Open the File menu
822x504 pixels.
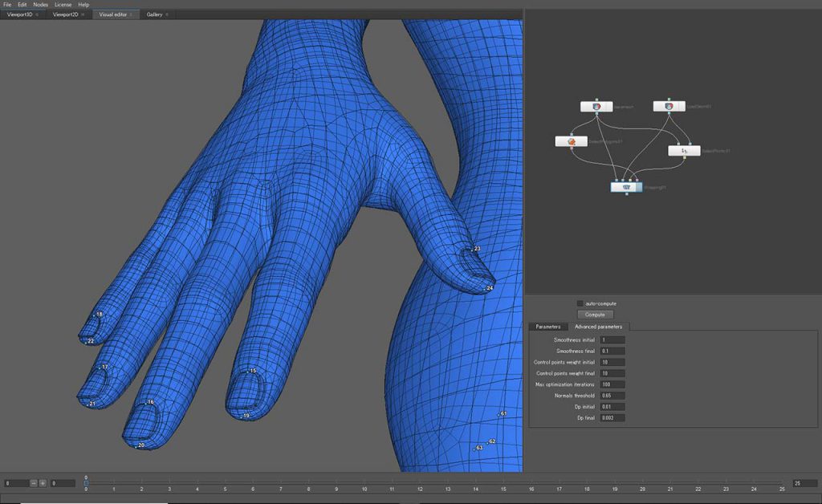pos(7,5)
